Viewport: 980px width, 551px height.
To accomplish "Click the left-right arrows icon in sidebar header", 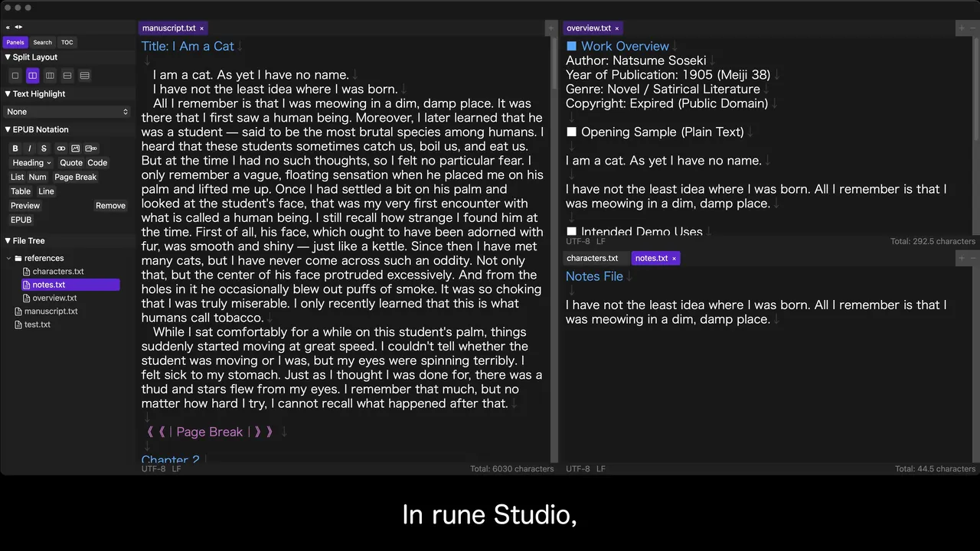I will (x=18, y=28).
